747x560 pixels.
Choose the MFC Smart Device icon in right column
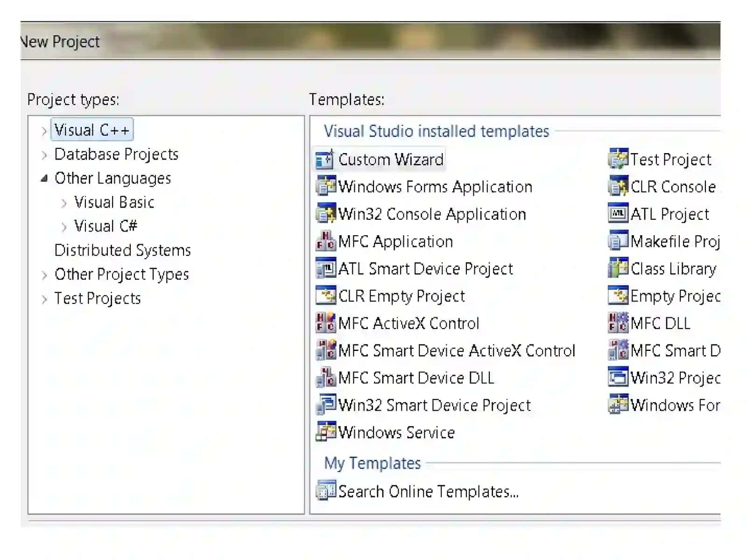(618, 350)
